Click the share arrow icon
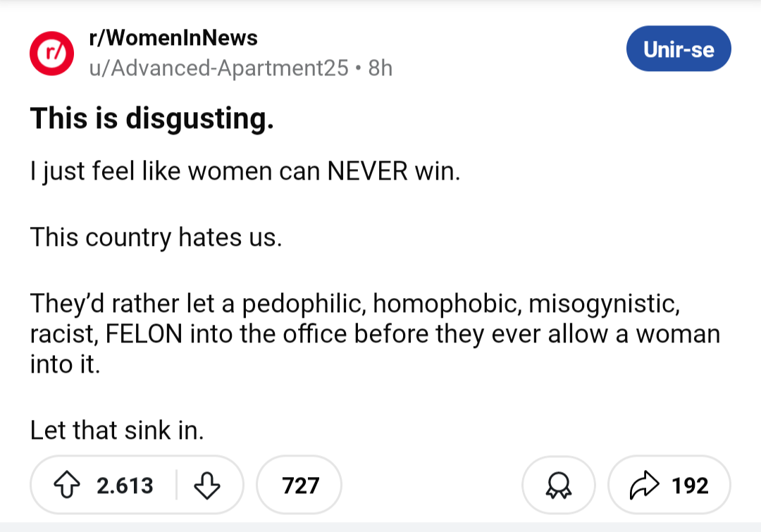The height and width of the screenshot is (532, 761). coord(641,485)
